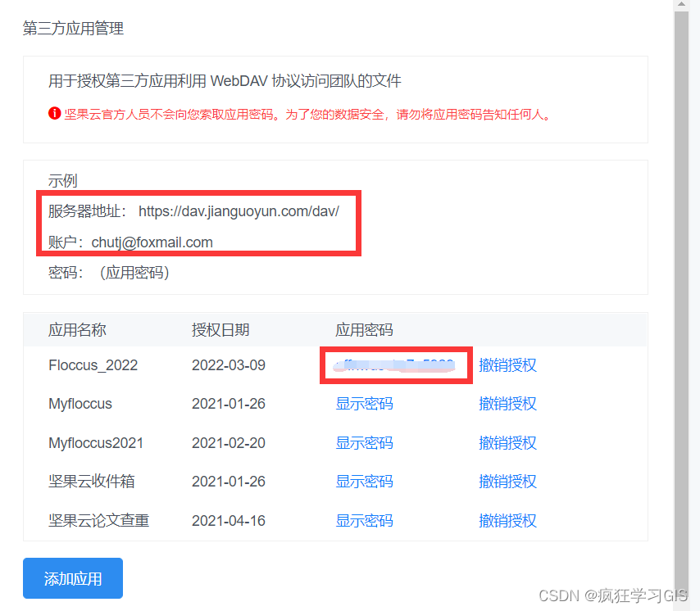Click the scrollbar up arrow
Image resolution: width=700 pixels, height=611 pixels.
click(681, 4)
